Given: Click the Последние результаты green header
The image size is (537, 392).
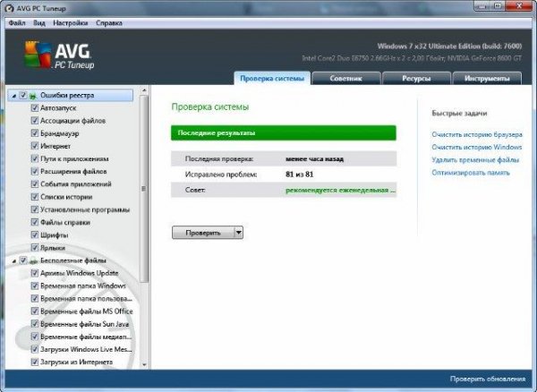Looking at the screenshot, I should (x=284, y=132).
